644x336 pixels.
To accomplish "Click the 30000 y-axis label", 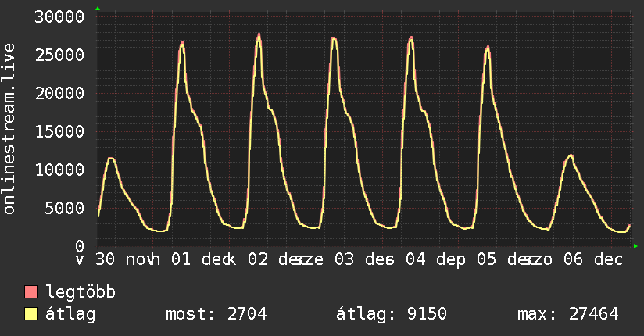I will click(59, 17).
